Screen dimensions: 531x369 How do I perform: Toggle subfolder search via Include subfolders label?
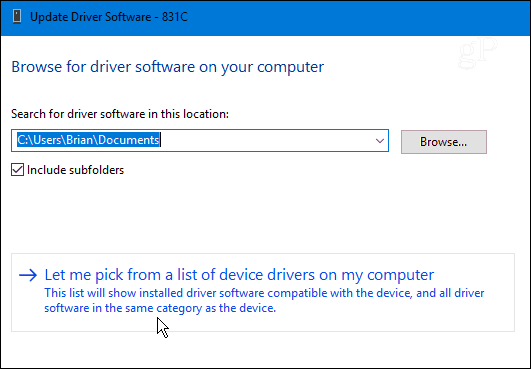point(76,170)
